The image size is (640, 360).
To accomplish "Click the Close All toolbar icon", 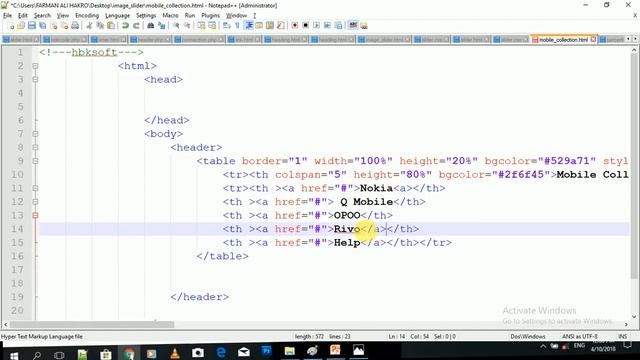I will pyautogui.click(x=64, y=26).
